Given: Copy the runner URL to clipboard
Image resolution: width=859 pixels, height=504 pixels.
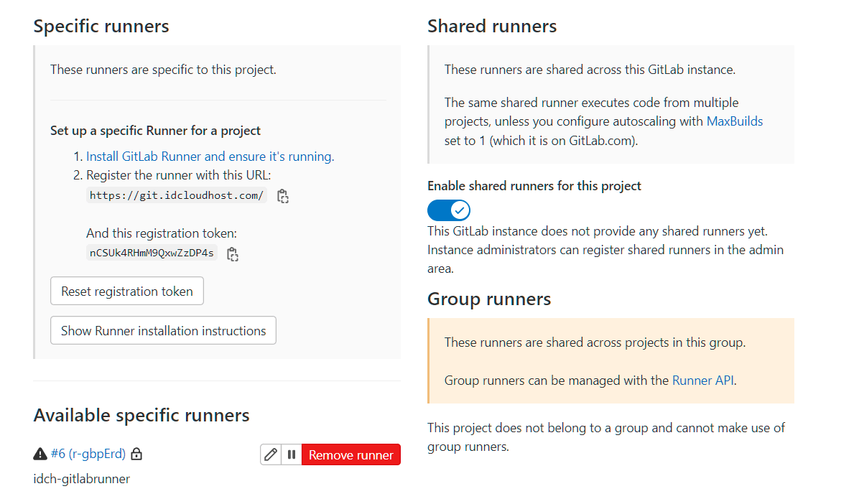Looking at the screenshot, I should (x=283, y=196).
